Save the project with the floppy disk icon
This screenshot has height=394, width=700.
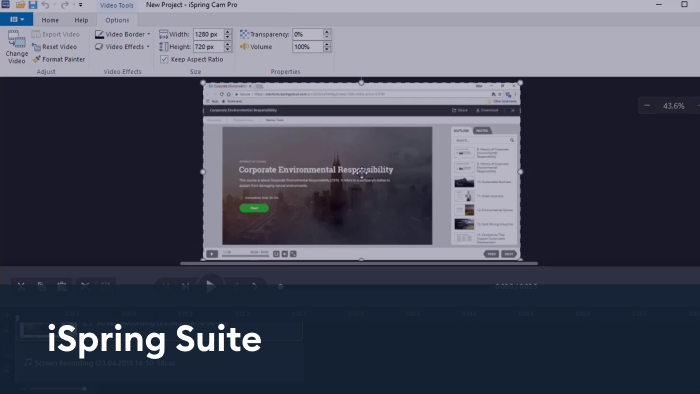33,5
